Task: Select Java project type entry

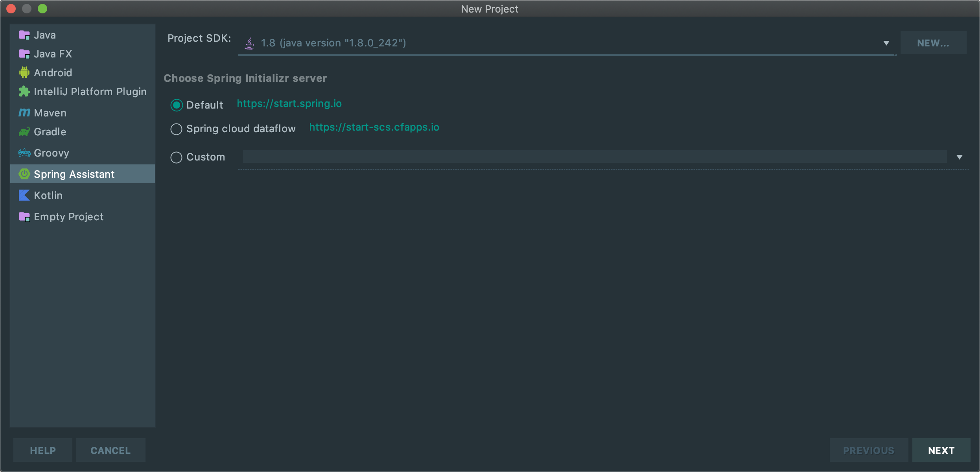Action: coord(44,35)
